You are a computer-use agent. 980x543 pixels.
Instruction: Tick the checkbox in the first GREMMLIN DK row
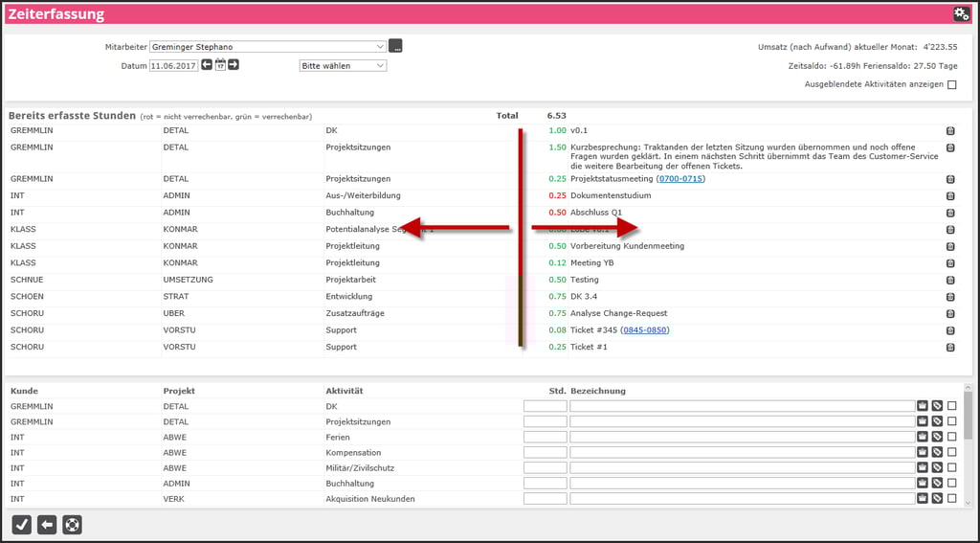point(951,406)
